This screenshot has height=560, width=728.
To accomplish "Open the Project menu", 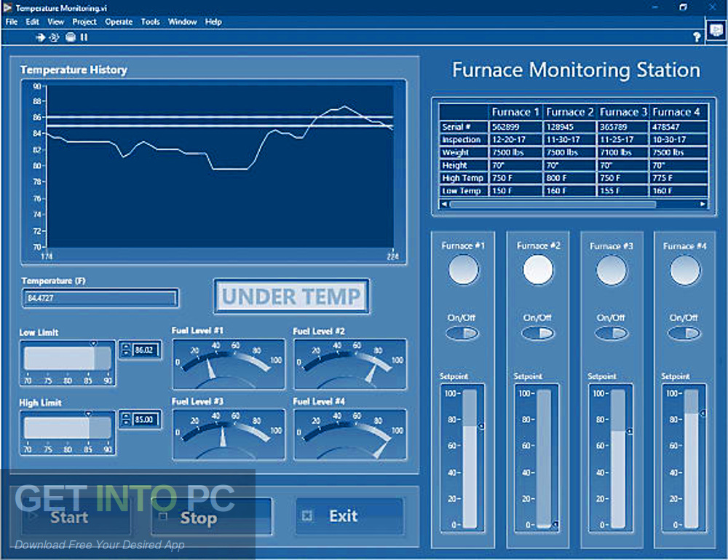I will coord(84,22).
